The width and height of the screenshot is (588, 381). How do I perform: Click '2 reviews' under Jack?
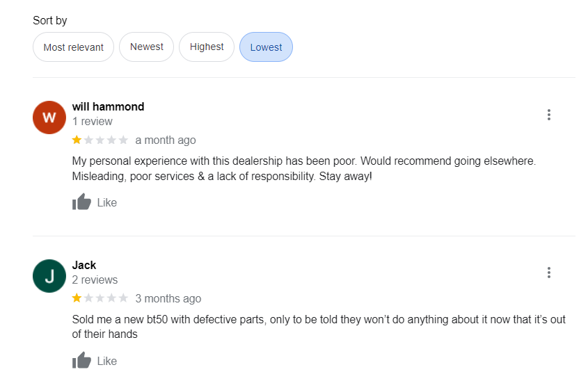95,280
